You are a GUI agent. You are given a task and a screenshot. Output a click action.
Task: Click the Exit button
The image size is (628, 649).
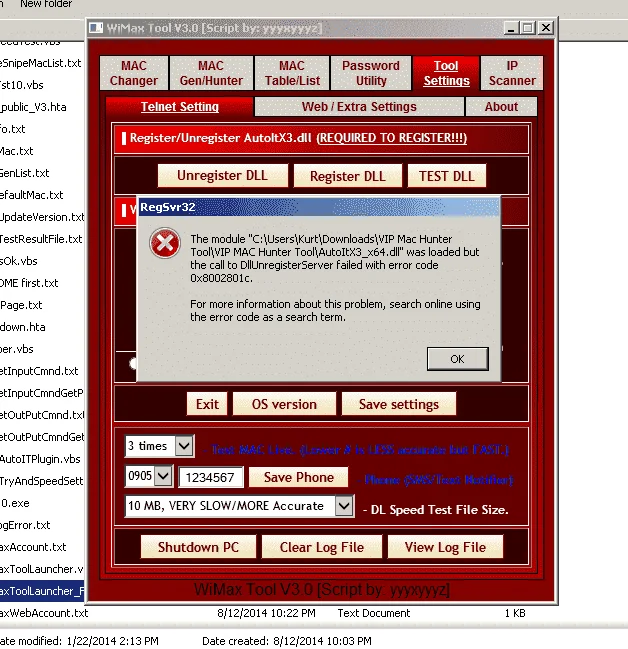coord(207,404)
